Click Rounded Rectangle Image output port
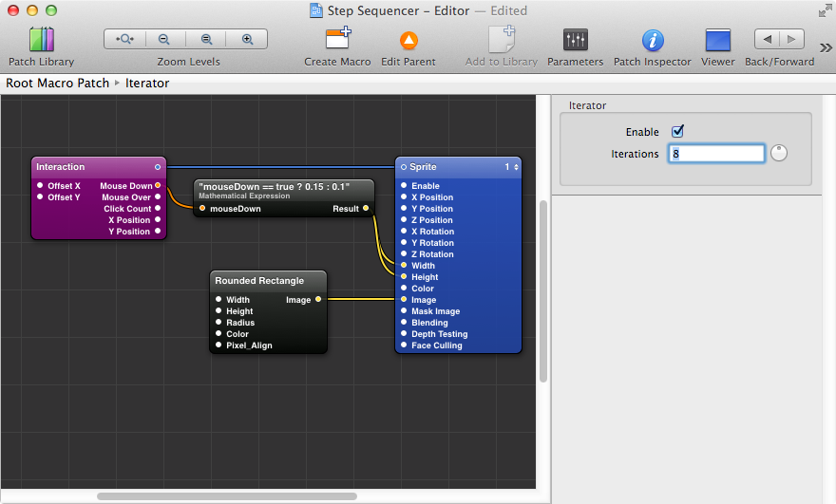 tap(318, 299)
